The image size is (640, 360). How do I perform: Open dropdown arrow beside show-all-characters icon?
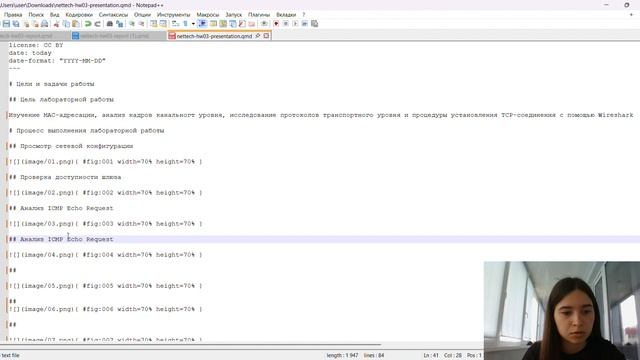pyautogui.click(x=193, y=24)
